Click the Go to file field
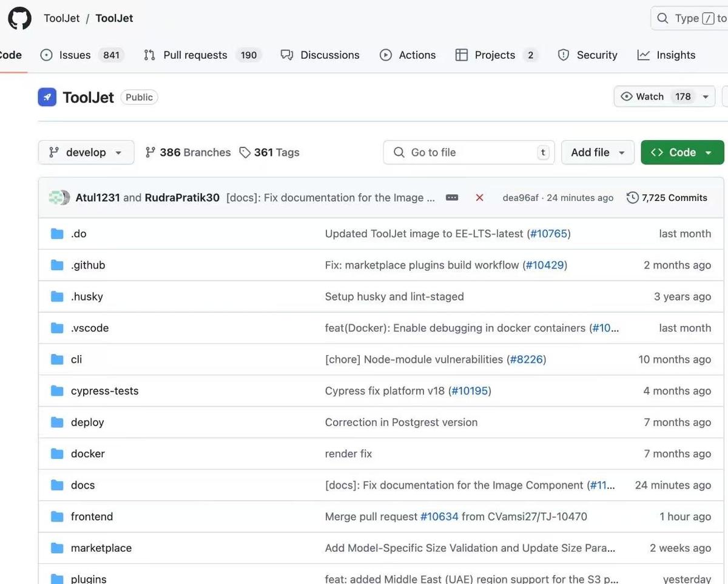Viewport: 728px width, 584px height. point(467,152)
